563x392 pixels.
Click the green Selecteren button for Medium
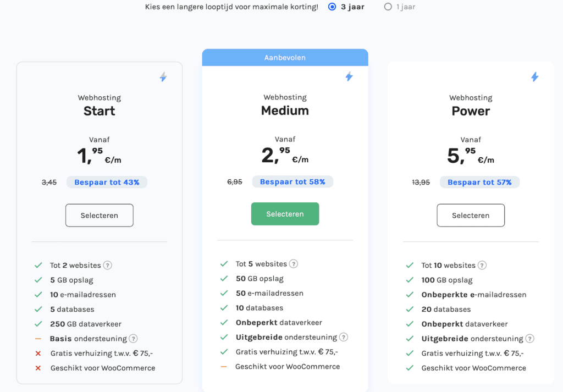[x=285, y=214]
